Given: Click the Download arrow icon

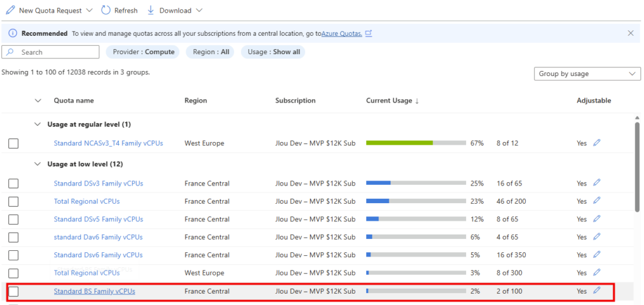Looking at the screenshot, I should (x=150, y=10).
